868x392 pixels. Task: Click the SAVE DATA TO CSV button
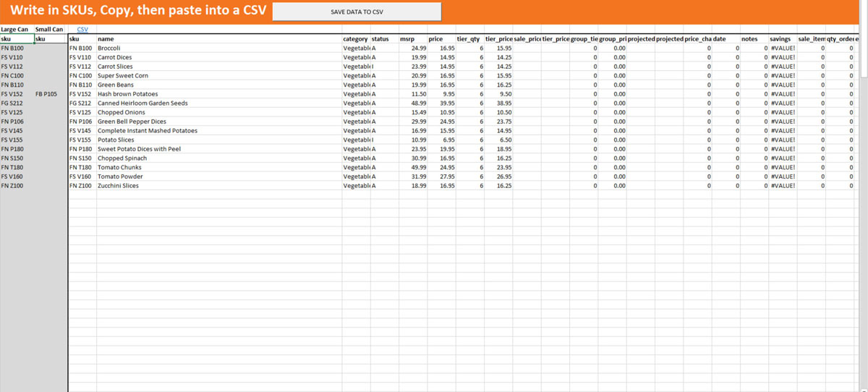(357, 12)
